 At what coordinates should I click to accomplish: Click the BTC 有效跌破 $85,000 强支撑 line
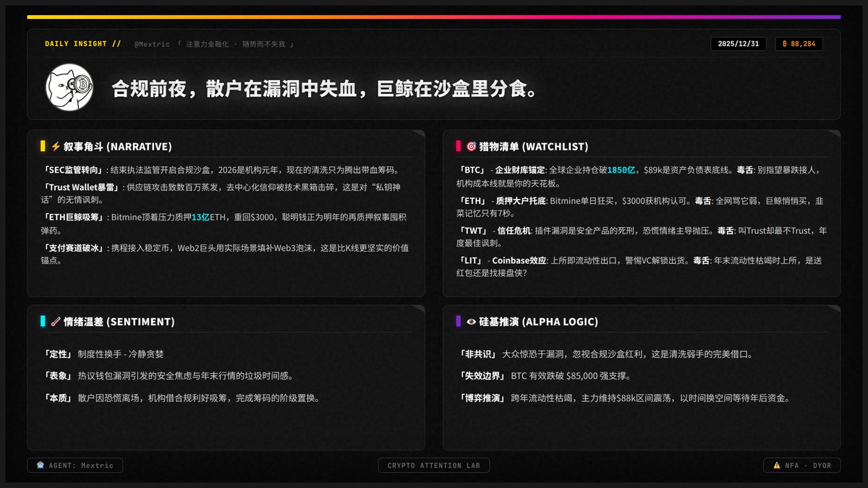coord(571,377)
